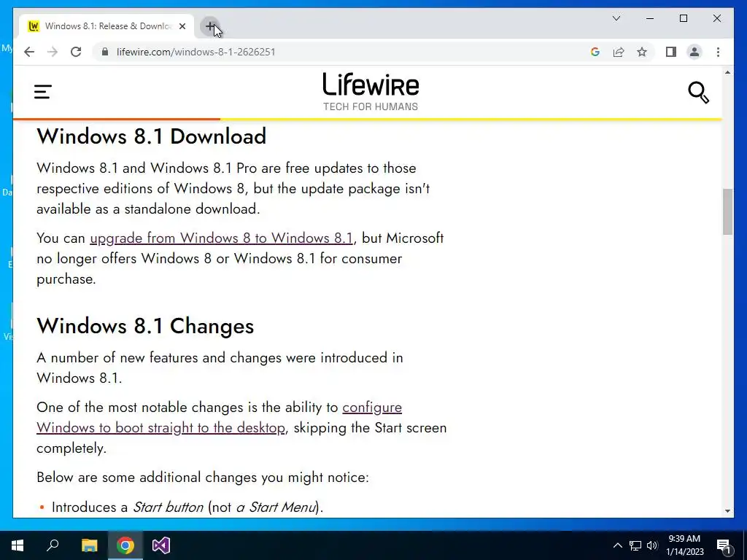Open Lifewire search magnifier
Viewport: 747px width, 560px height.
698,93
